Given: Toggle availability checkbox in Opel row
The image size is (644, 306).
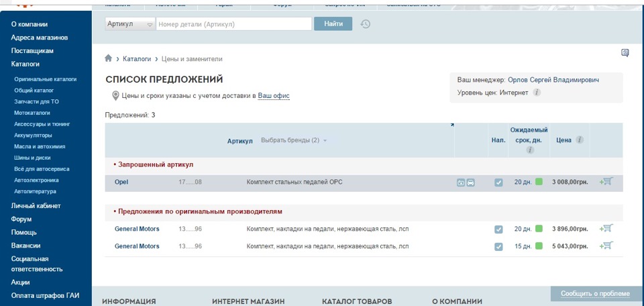Looking at the screenshot, I should pyautogui.click(x=498, y=183).
